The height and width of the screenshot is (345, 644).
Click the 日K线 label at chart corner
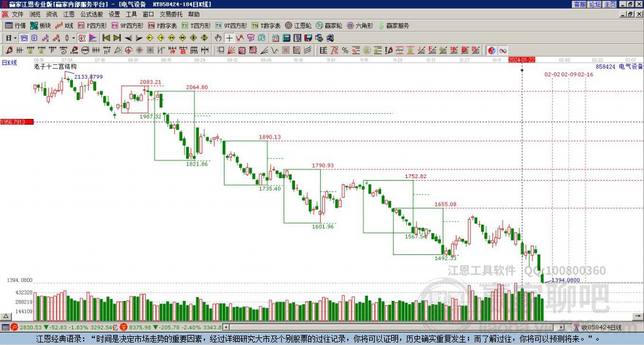(x=9, y=63)
